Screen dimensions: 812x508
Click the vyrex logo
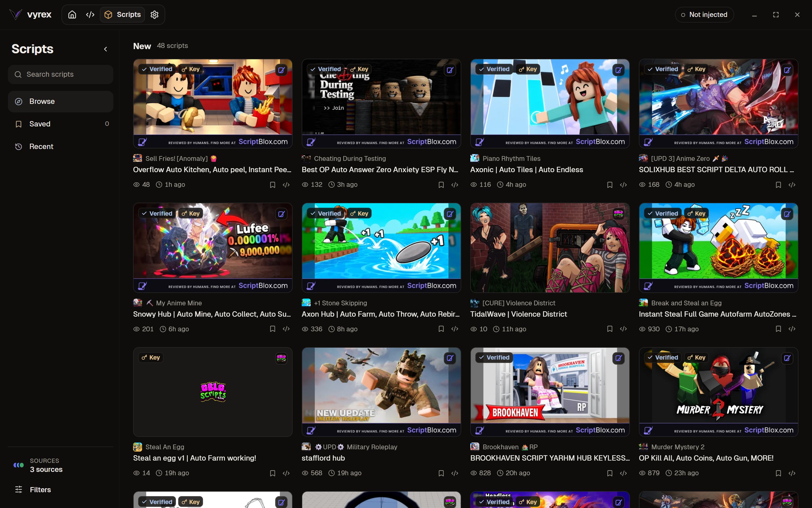(x=30, y=15)
